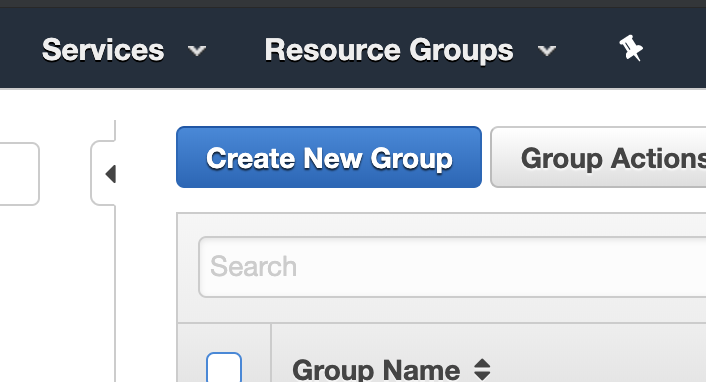Toggle the select-all groups checkbox
The image size is (706, 382).
224,368
